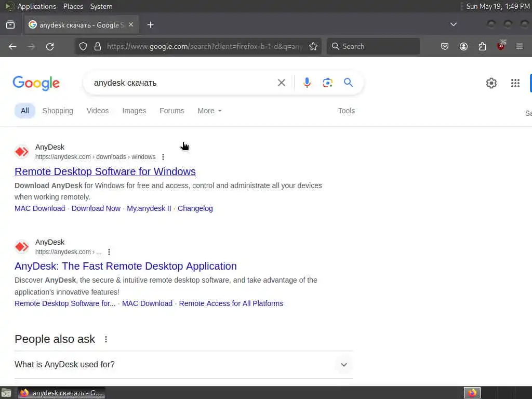The width and height of the screenshot is (532, 399).
Task: Click the second AnyDesk result favicon
Action: (x=22, y=247)
